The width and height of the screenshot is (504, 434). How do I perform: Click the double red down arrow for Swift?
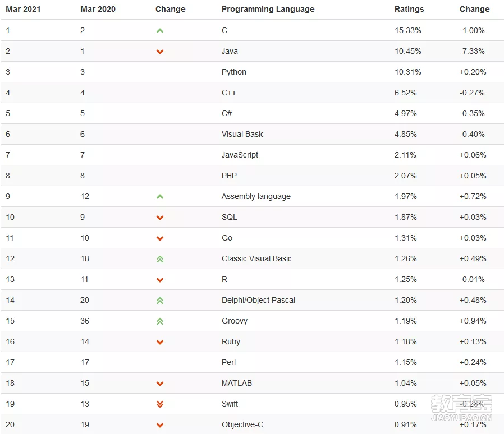pyautogui.click(x=160, y=404)
